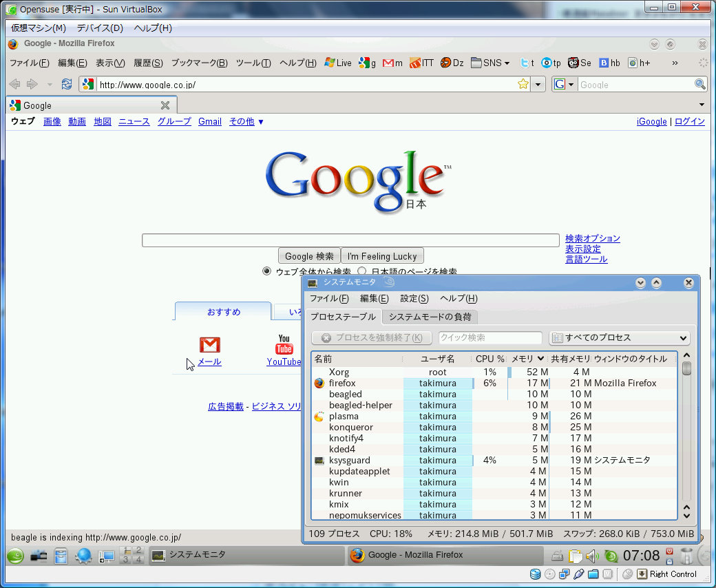
Task: Click the ログイン link
Action: pos(690,121)
